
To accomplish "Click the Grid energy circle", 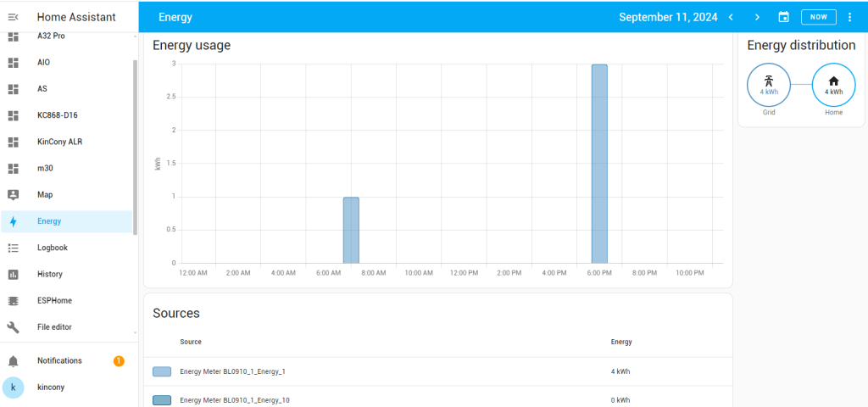I will [769, 86].
